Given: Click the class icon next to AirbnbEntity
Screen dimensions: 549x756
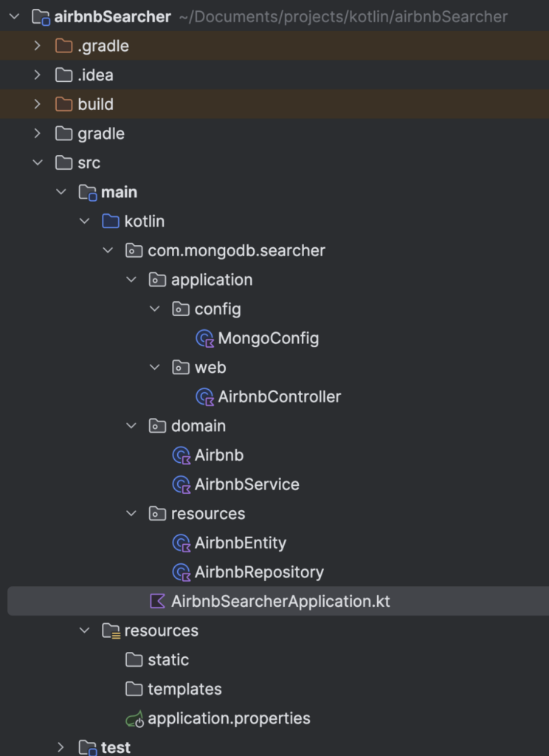Looking at the screenshot, I should tap(181, 543).
